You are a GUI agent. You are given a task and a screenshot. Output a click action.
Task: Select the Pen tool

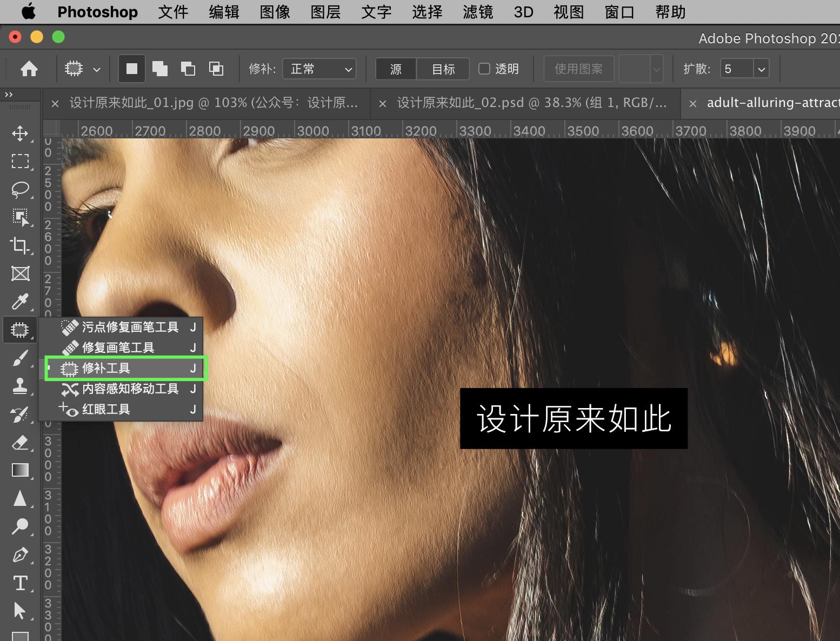[20, 554]
